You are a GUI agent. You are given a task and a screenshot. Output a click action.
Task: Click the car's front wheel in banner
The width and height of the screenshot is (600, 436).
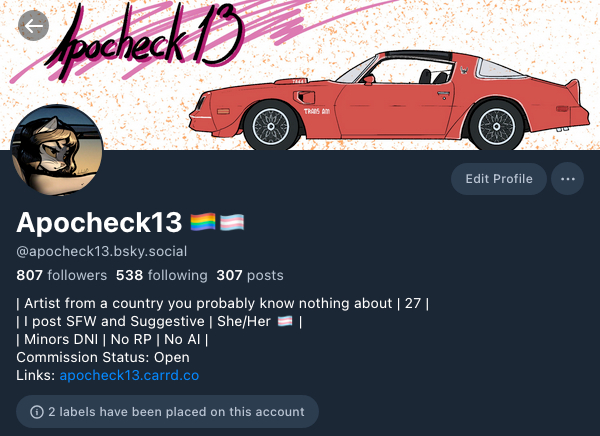271,126
